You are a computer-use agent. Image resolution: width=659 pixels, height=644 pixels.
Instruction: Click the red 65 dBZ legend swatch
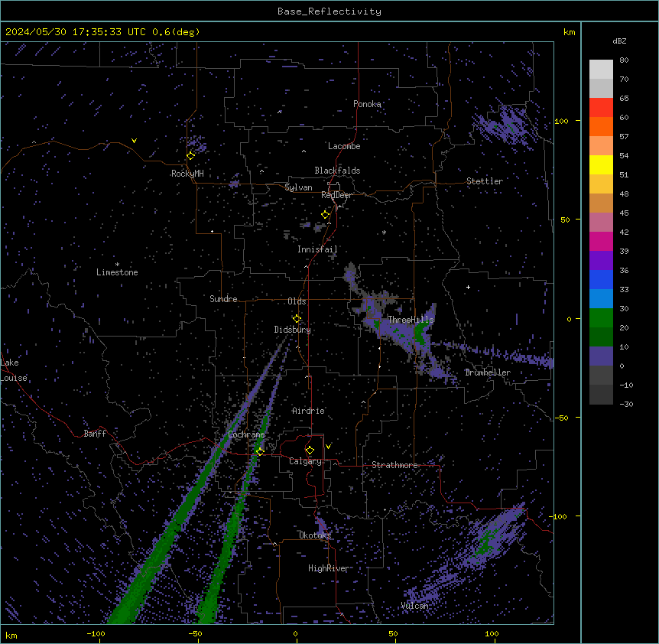tap(601, 108)
